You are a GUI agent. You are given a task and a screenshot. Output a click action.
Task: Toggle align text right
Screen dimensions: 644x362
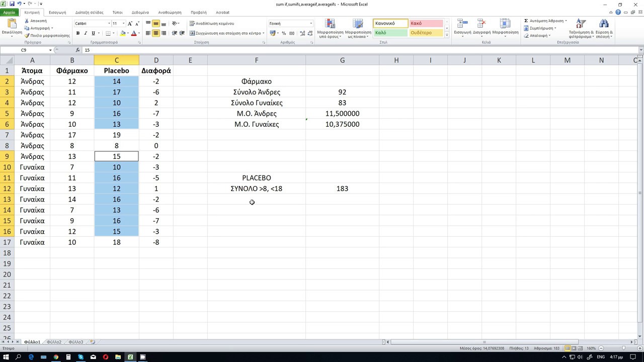(163, 33)
